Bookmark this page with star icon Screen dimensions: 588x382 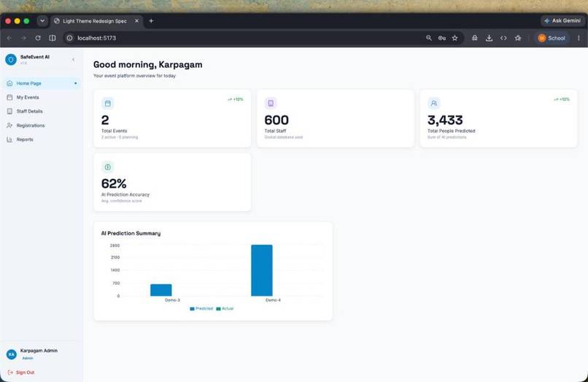[x=454, y=38]
